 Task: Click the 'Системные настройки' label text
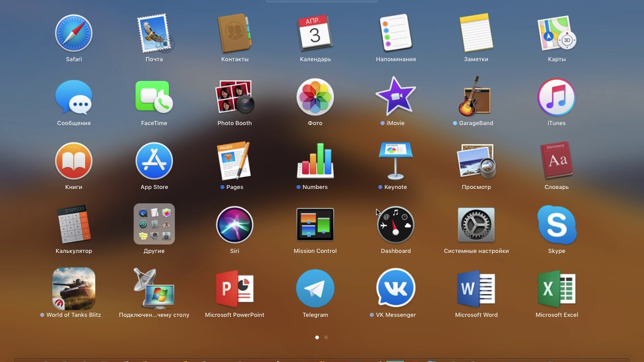tap(476, 251)
